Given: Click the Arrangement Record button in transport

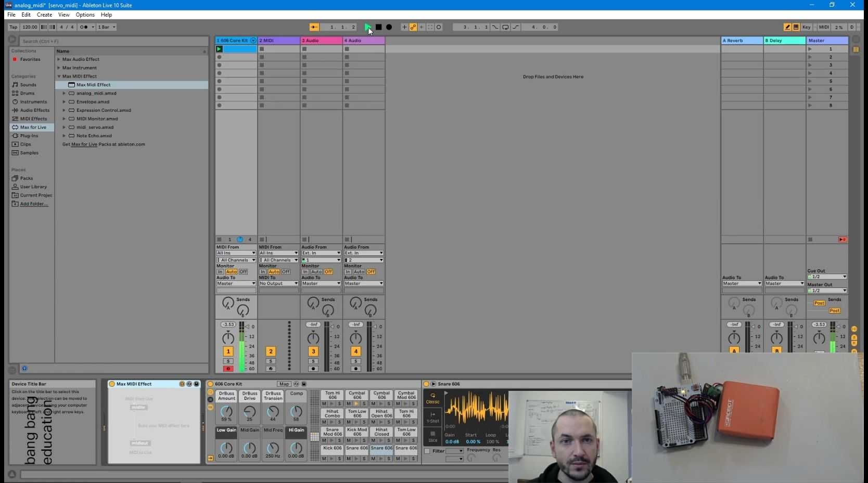Looking at the screenshot, I should [x=389, y=27].
